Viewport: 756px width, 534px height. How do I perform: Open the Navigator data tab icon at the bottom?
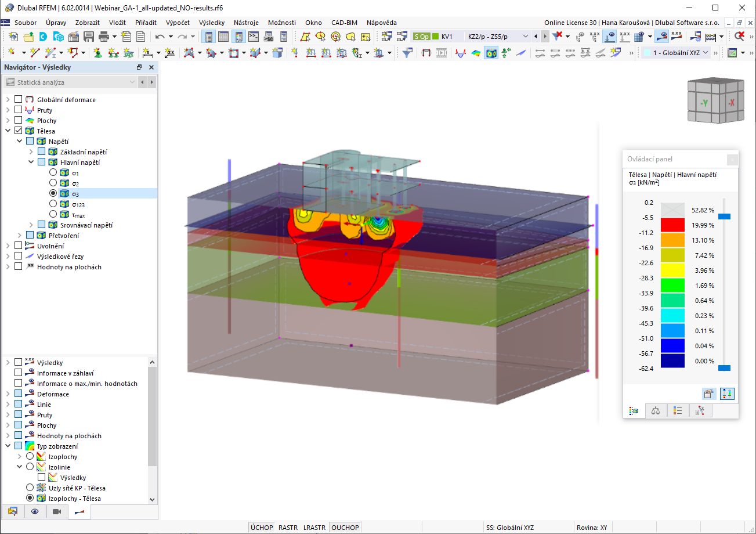pyautogui.click(x=13, y=511)
